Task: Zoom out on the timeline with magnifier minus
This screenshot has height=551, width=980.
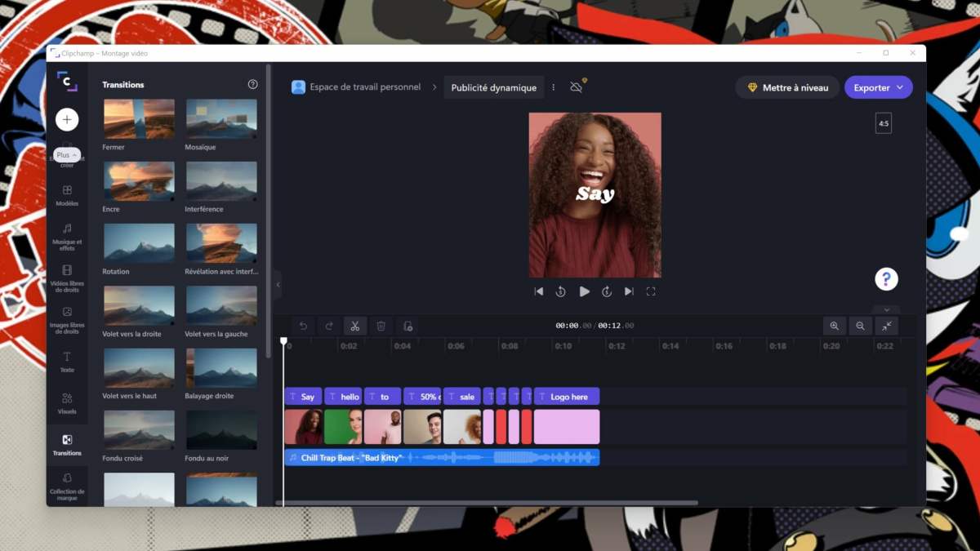Action: click(860, 326)
